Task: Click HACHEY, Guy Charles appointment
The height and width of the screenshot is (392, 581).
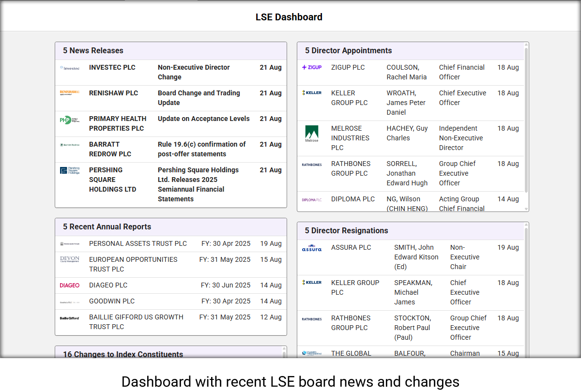Action: click(x=411, y=138)
